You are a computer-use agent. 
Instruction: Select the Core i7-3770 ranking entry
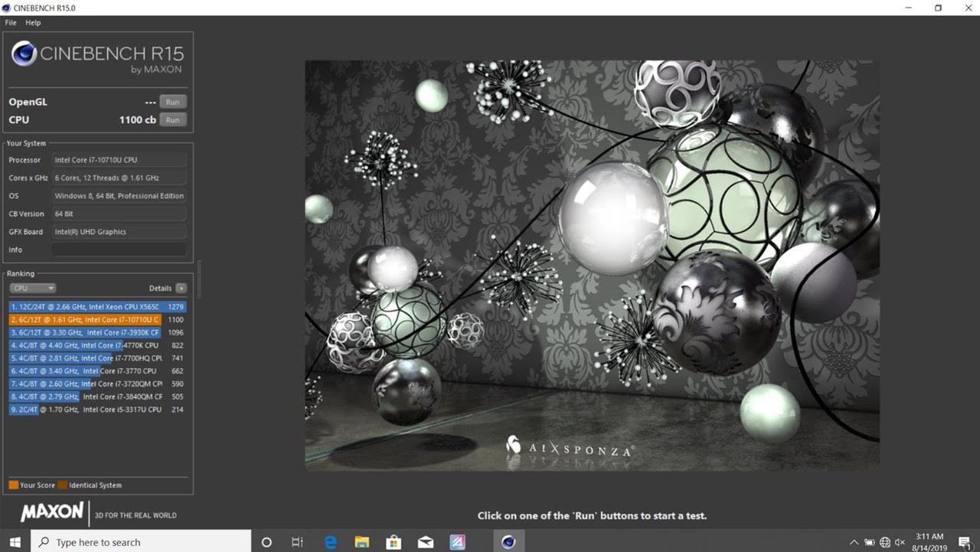(98, 371)
